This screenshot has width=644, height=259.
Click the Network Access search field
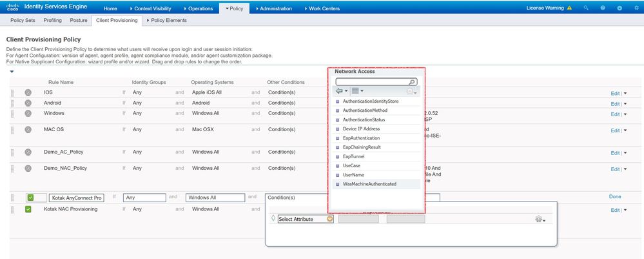[376, 82]
